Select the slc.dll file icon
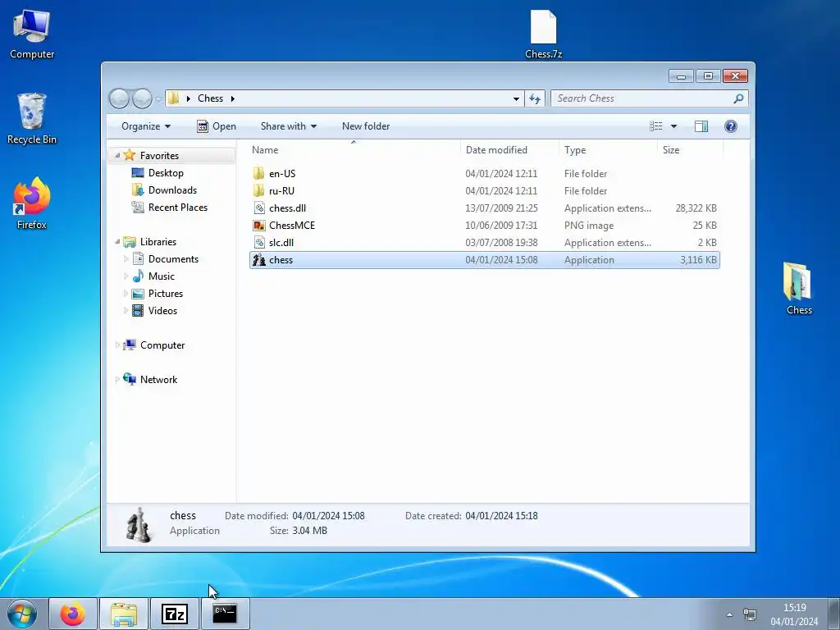The image size is (840, 630). pos(259,243)
